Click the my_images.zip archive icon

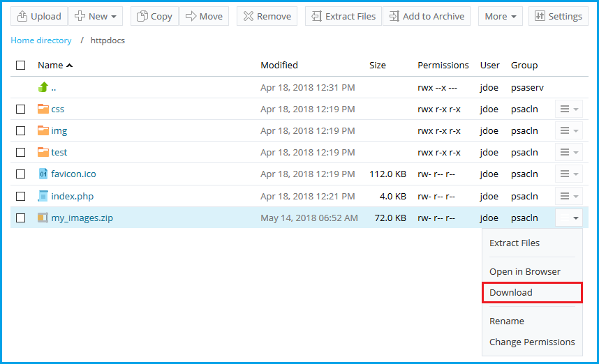pyautogui.click(x=43, y=218)
